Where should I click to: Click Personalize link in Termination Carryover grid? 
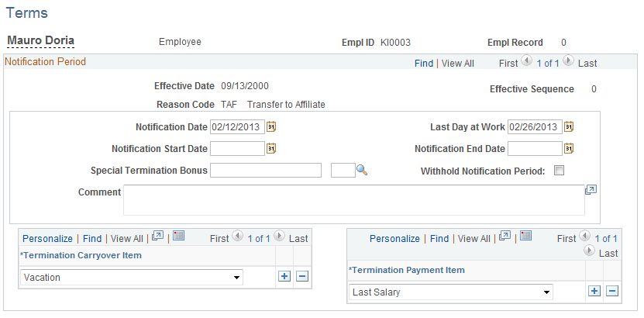pos(47,239)
